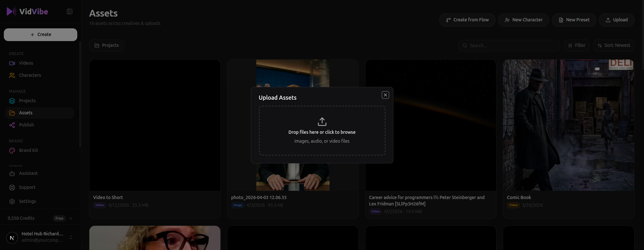Open the Filter button
This screenshot has height=250, width=644.
pyautogui.click(x=577, y=45)
